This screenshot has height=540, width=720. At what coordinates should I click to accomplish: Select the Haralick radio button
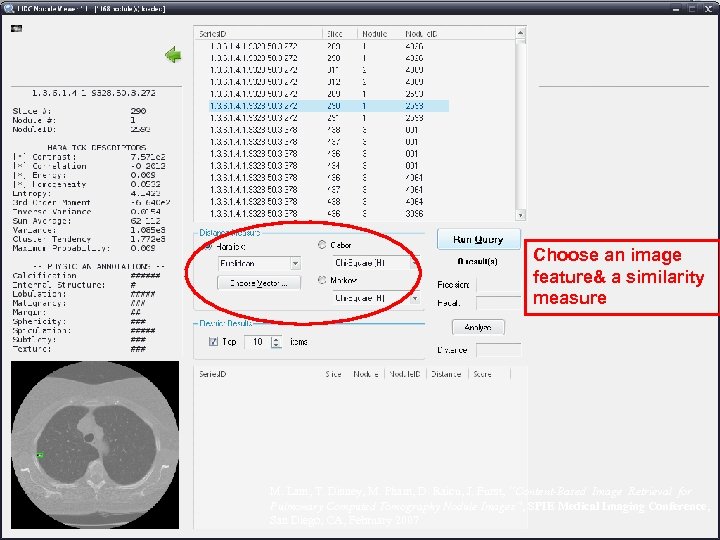pyautogui.click(x=208, y=247)
